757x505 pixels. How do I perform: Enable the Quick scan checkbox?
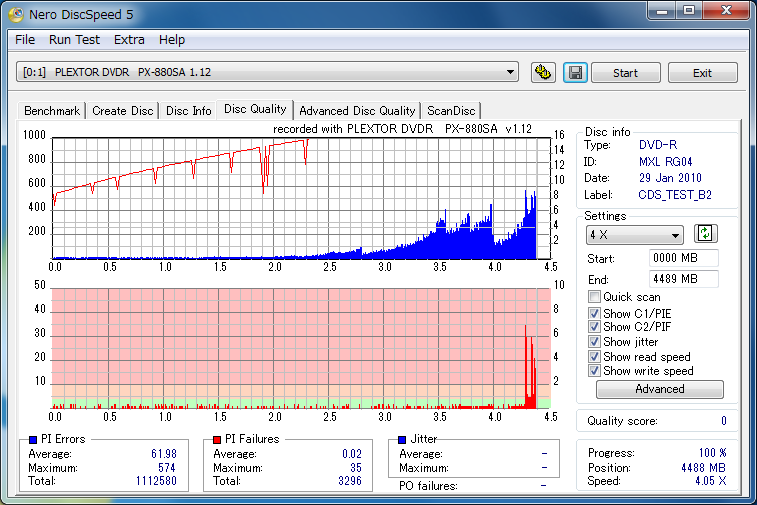click(594, 297)
